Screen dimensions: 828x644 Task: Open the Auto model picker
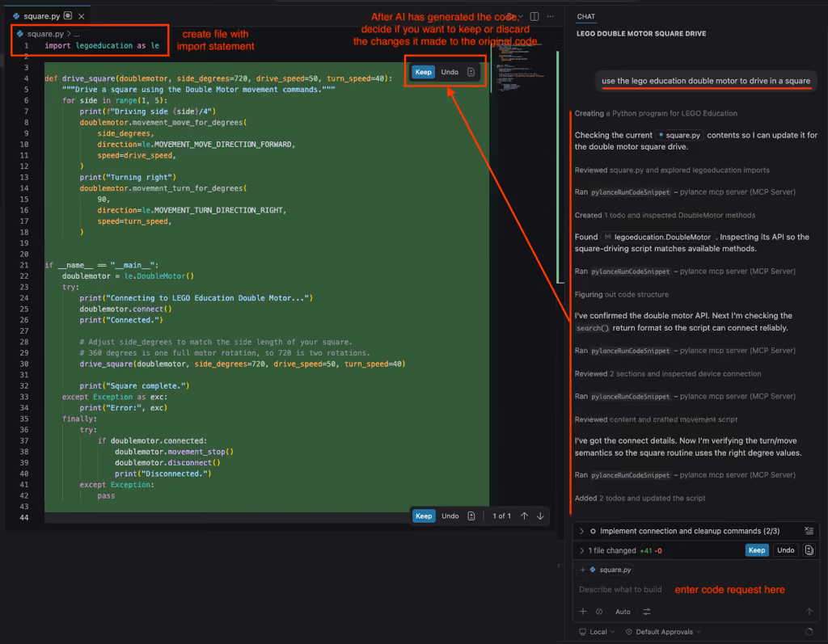(x=623, y=612)
